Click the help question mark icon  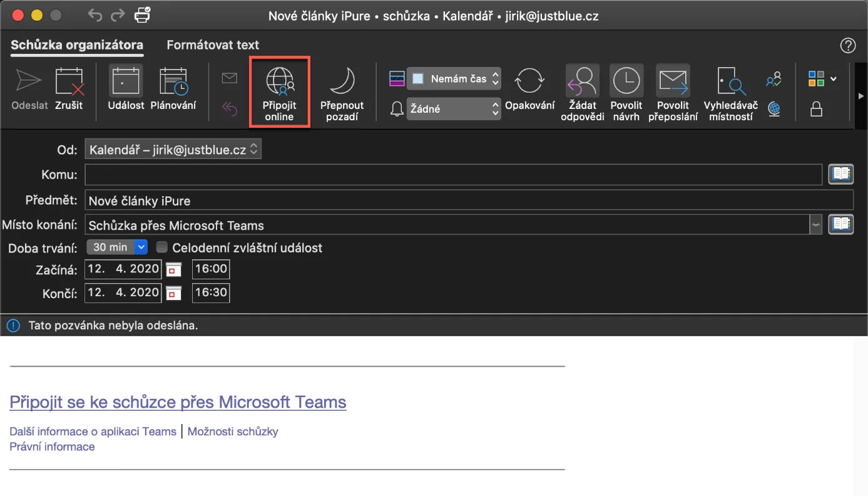[x=847, y=45]
